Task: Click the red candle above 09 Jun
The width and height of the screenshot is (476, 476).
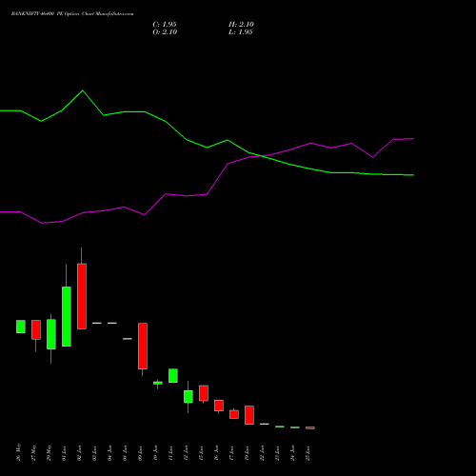Action: point(143,346)
